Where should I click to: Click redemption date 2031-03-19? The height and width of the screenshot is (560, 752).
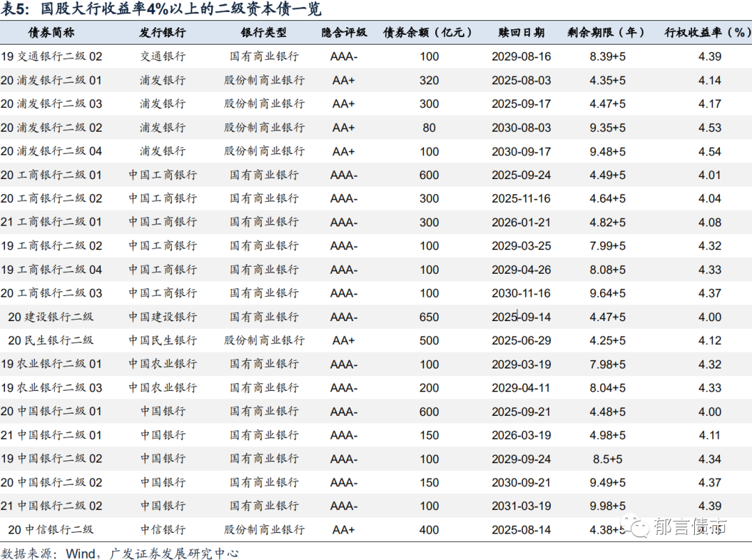(522, 506)
